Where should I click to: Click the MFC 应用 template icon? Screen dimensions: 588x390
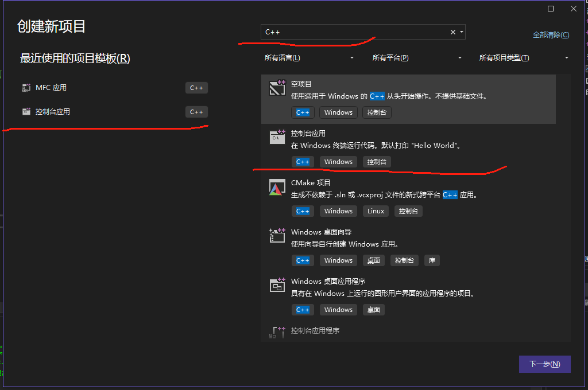click(26, 88)
